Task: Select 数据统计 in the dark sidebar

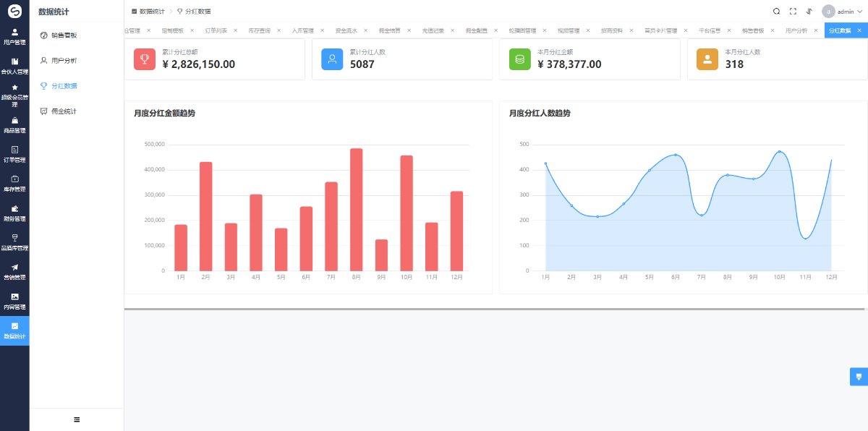Action: 14,330
